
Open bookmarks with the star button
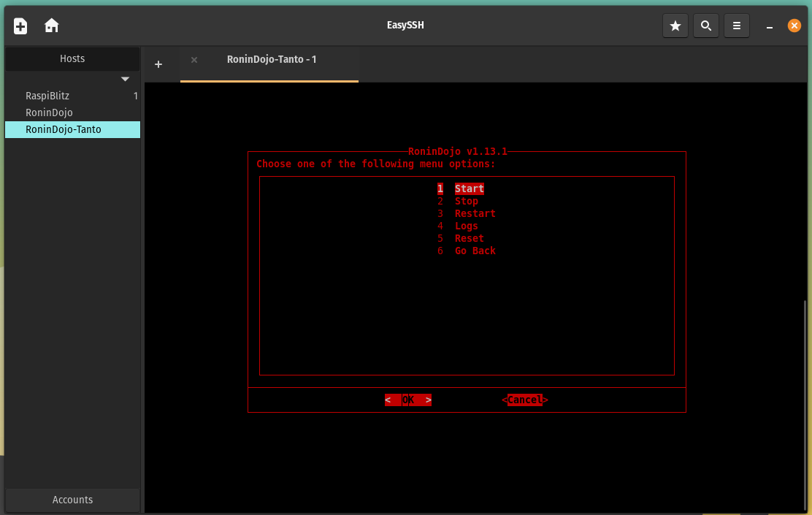pyautogui.click(x=675, y=26)
